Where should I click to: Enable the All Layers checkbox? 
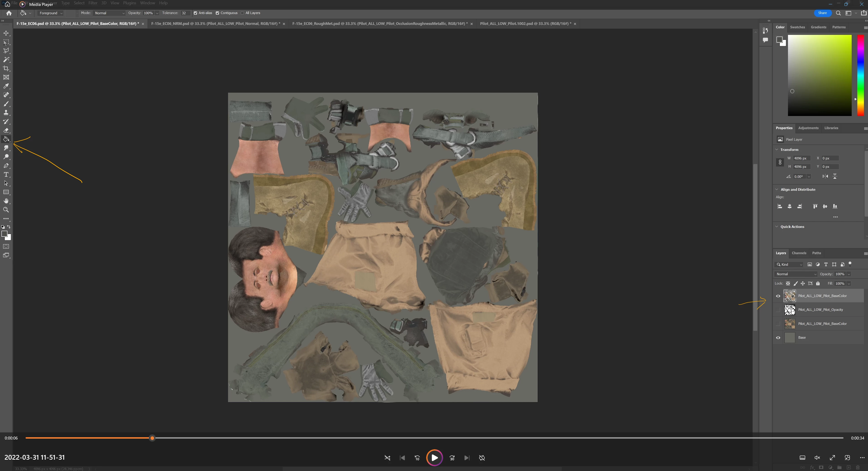coord(242,13)
